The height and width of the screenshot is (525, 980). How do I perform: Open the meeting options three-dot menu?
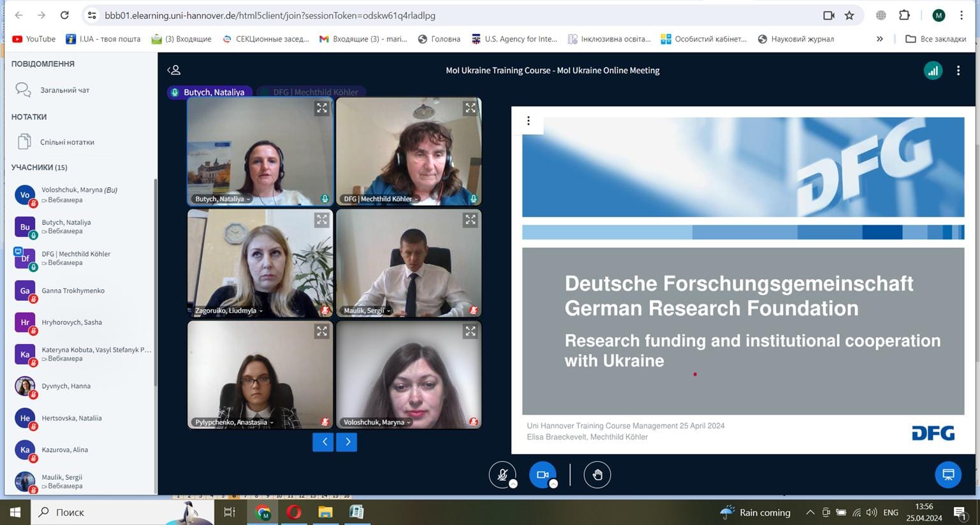point(958,71)
